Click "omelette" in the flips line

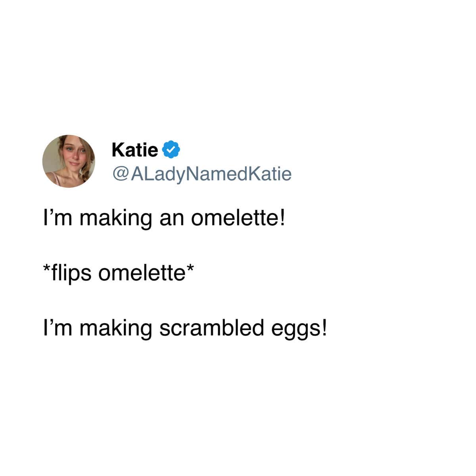pyautogui.click(x=142, y=274)
